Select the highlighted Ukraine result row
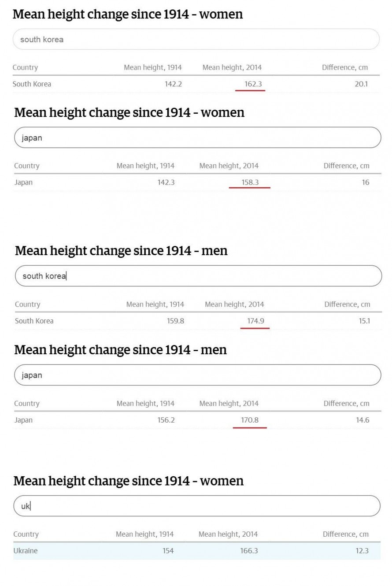 point(196,551)
